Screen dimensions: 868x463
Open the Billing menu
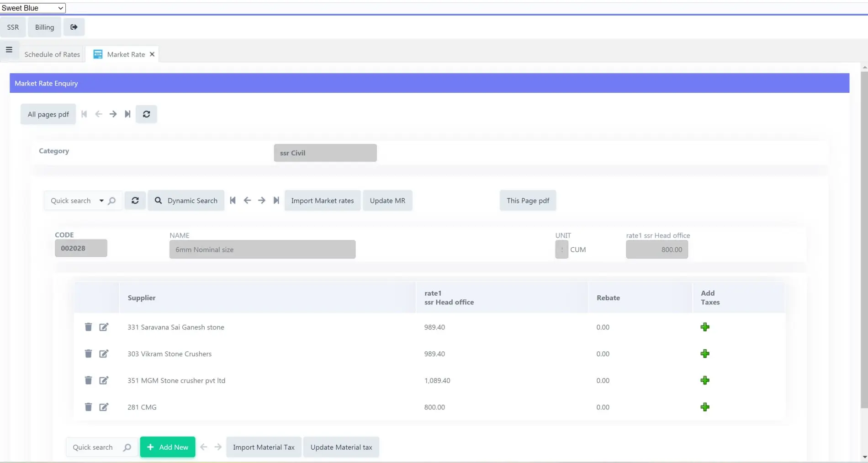point(44,27)
